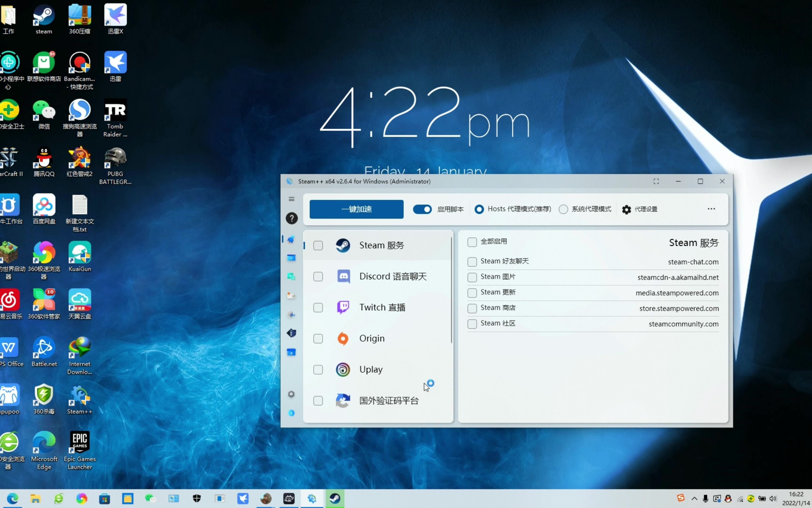The width and height of the screenshot is (812, 508).
Task: Select the Steam 服务 list item
Action: pyautogui.click(x=377, y=246)
